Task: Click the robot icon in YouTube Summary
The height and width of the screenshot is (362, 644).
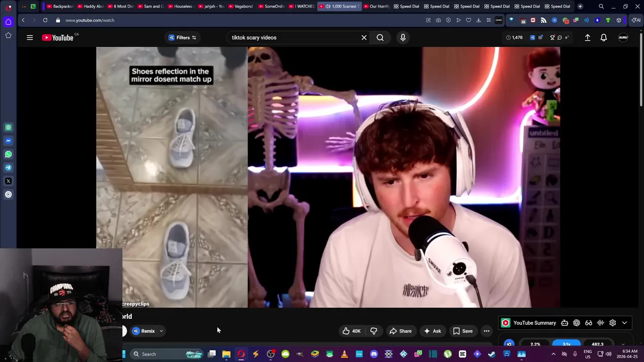Action: coord(565,323)
